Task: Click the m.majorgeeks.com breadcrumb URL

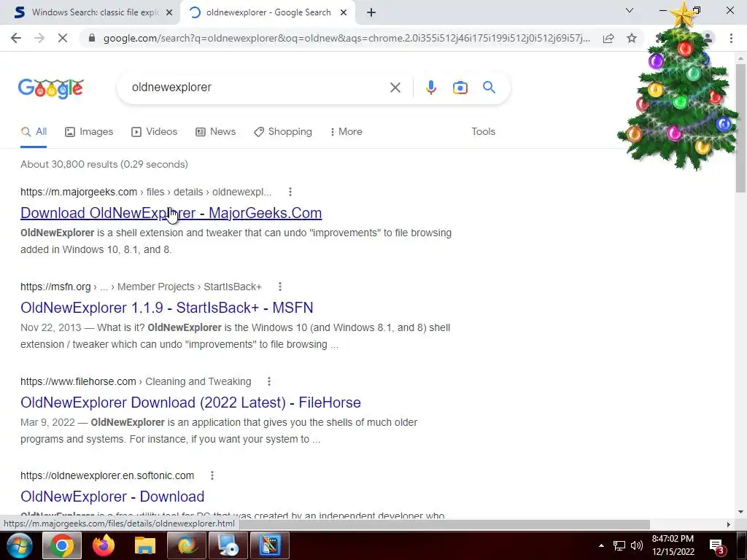Action: click(79, 192)
